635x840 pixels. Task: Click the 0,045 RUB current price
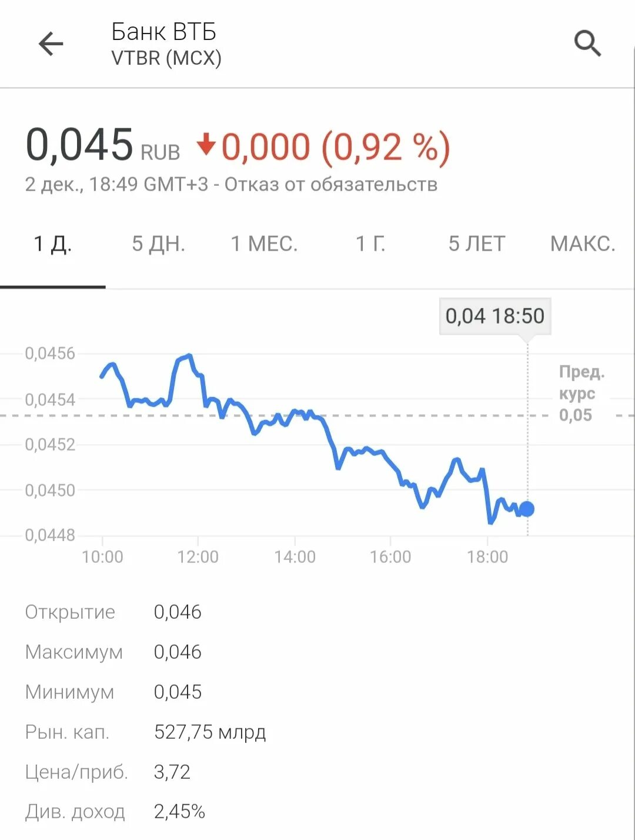[103, 145]
